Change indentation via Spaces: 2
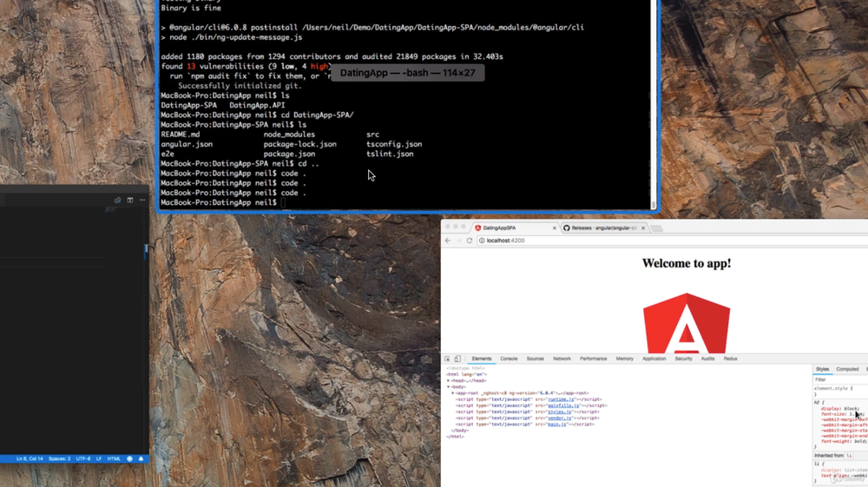The height and width of the screenshot is (487, 868). click(59, 458)
